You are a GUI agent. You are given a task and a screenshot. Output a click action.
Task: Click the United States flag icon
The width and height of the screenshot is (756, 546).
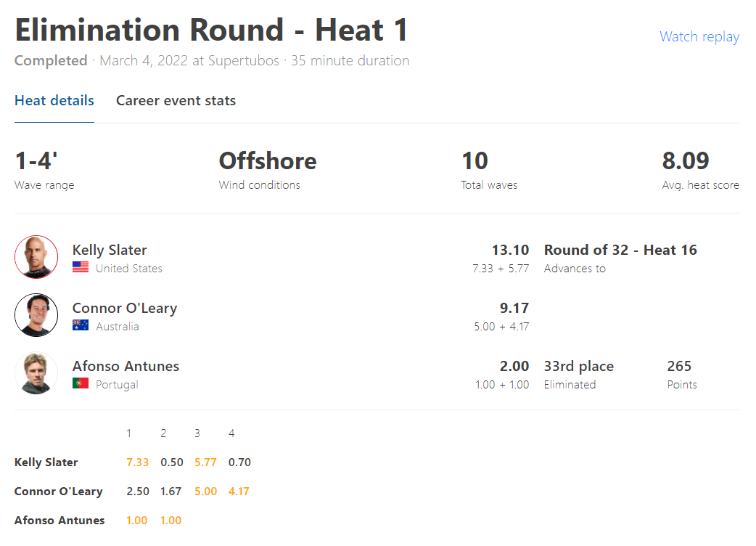point(81,267)
